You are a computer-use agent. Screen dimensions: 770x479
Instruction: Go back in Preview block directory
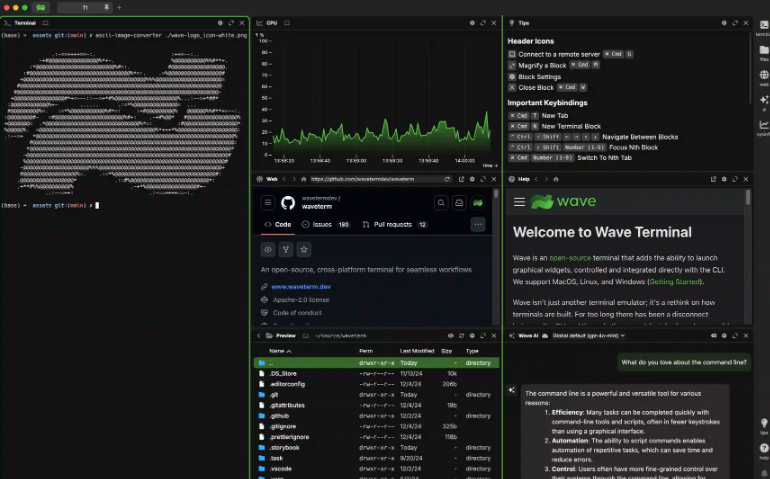coord(259,336)
